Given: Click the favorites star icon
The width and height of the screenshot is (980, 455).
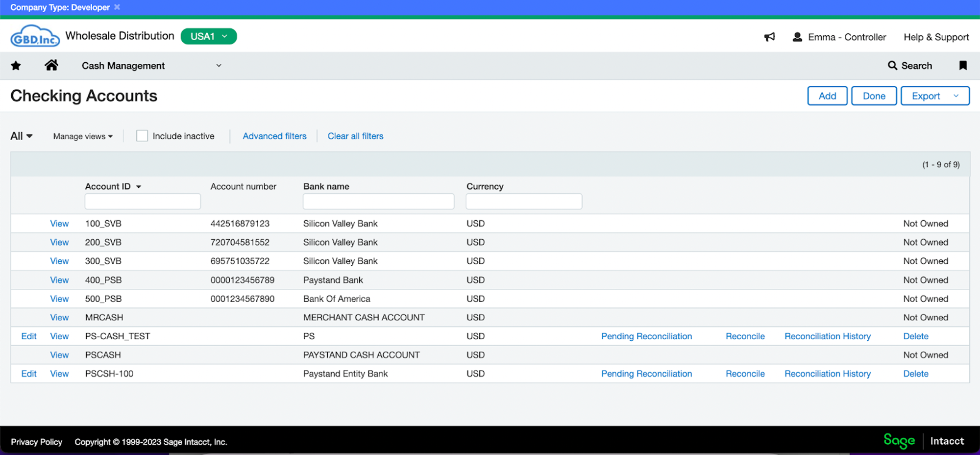Looking at the screenshot, I should click(16, 65).
